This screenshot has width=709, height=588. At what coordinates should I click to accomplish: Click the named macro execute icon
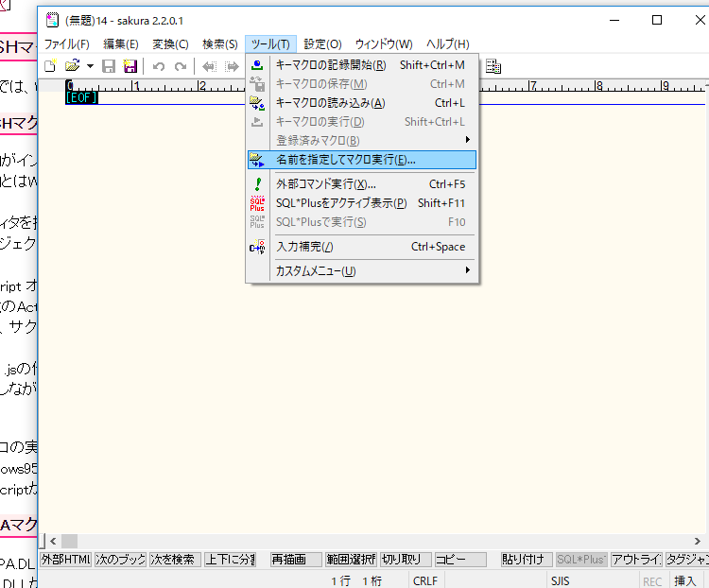pyautogui.click(x=257, y=160)
